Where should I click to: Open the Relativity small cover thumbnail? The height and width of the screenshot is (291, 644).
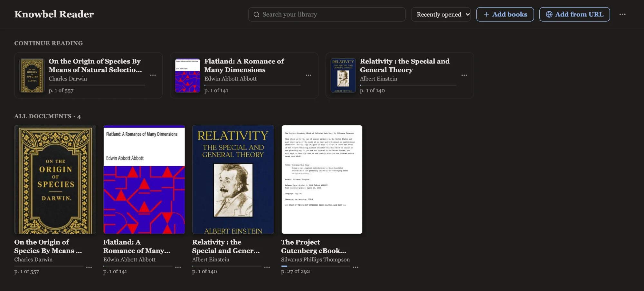(x=343, y=75)
